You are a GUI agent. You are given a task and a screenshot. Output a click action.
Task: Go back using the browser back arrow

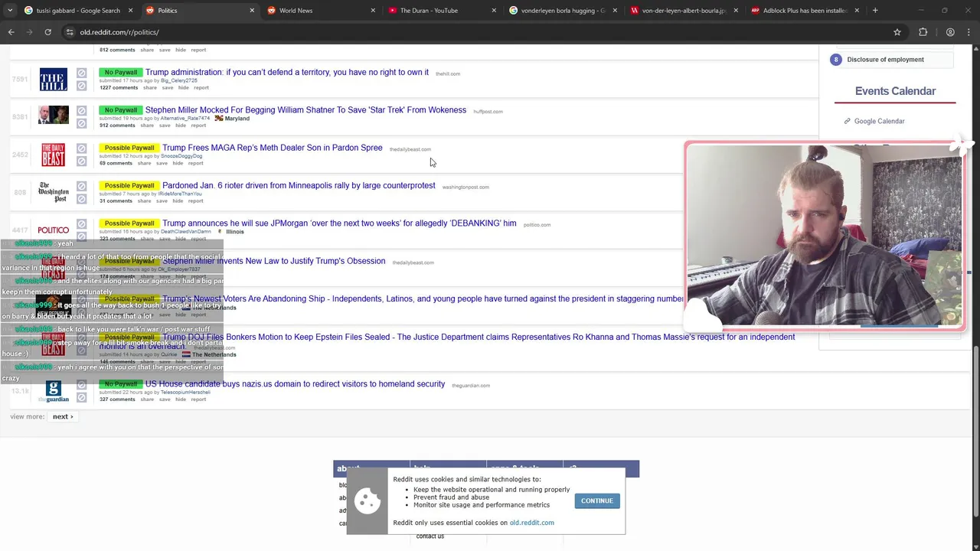pyautogui.click(x=11, y=32)
